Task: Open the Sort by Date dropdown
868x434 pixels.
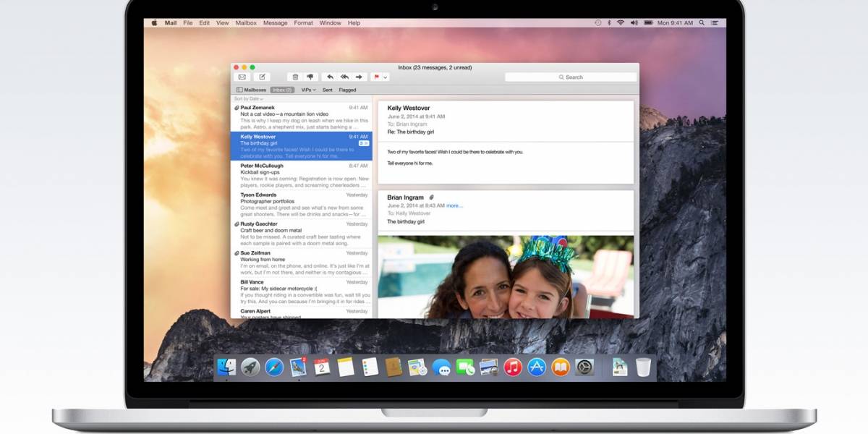Action: pyautogui.click(x=247, y=98)
